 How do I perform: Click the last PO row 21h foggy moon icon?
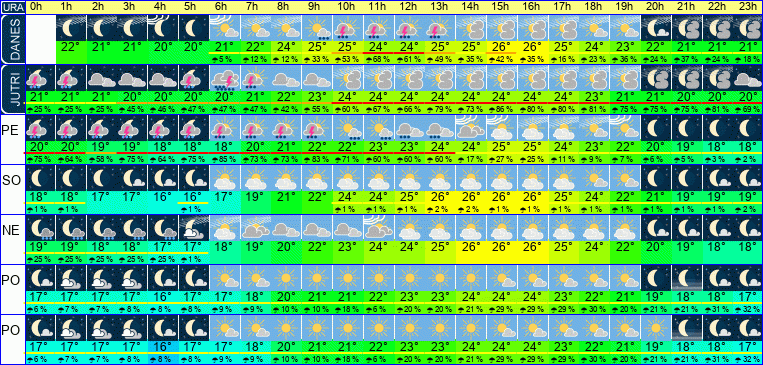point(684,328)
